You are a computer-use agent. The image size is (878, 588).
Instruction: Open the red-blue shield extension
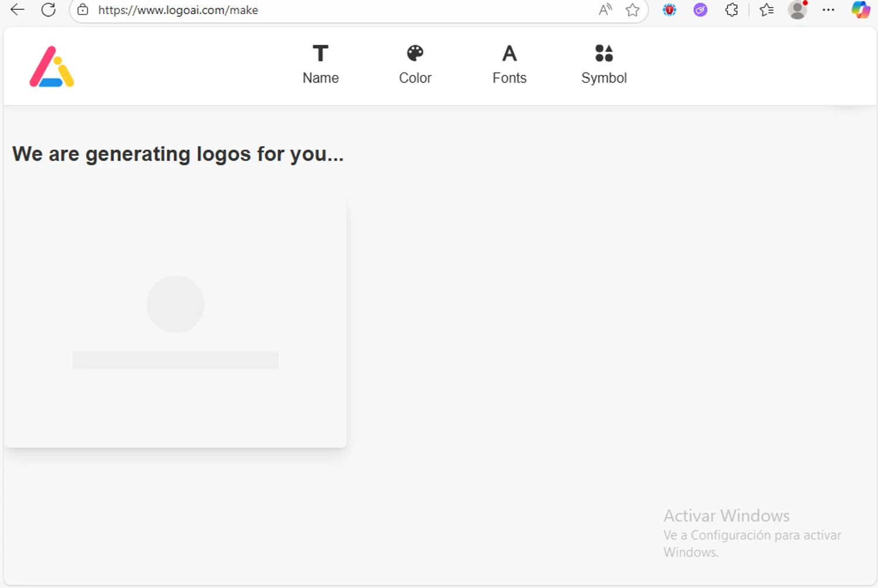click(x=670, y=10)
